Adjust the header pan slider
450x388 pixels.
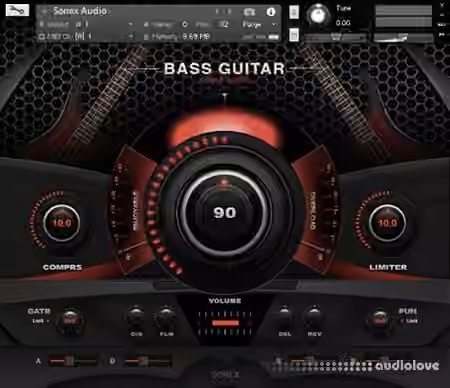[x=335, y=37]
